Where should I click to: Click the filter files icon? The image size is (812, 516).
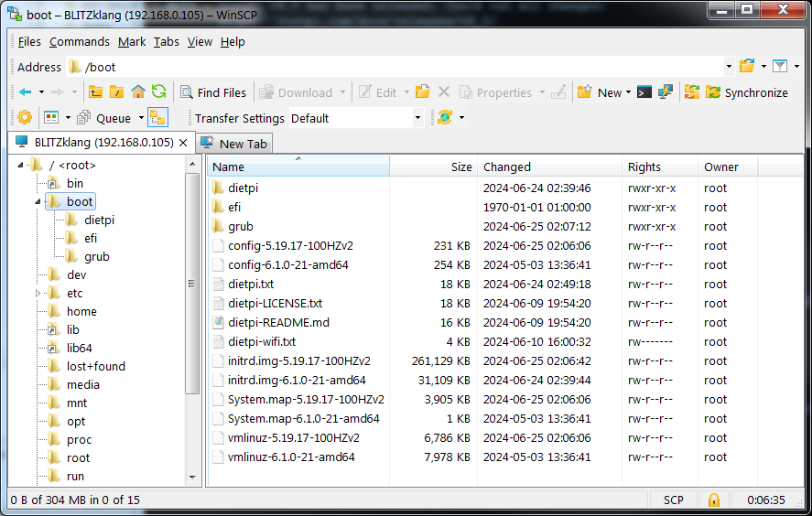coord(779,67)
